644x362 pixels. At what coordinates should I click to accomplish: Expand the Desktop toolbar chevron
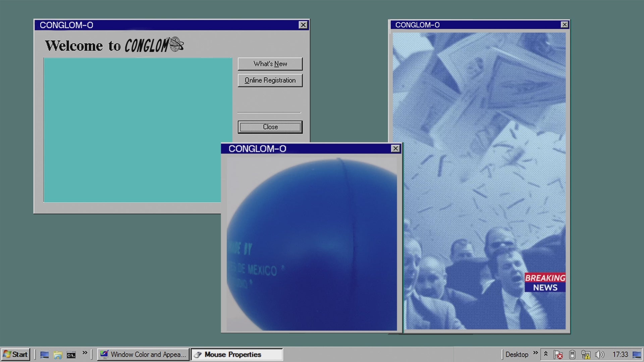click(x=535, y=353)
